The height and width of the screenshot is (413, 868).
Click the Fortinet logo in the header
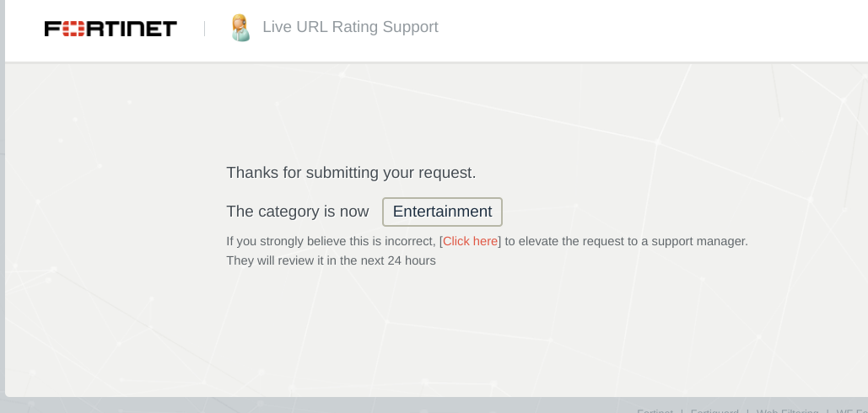point(111,29)
